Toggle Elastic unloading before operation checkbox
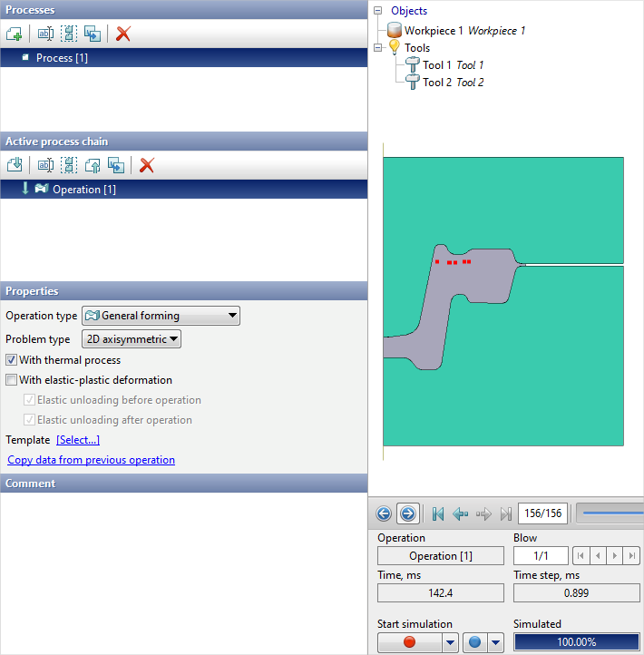 pos(30,400)
